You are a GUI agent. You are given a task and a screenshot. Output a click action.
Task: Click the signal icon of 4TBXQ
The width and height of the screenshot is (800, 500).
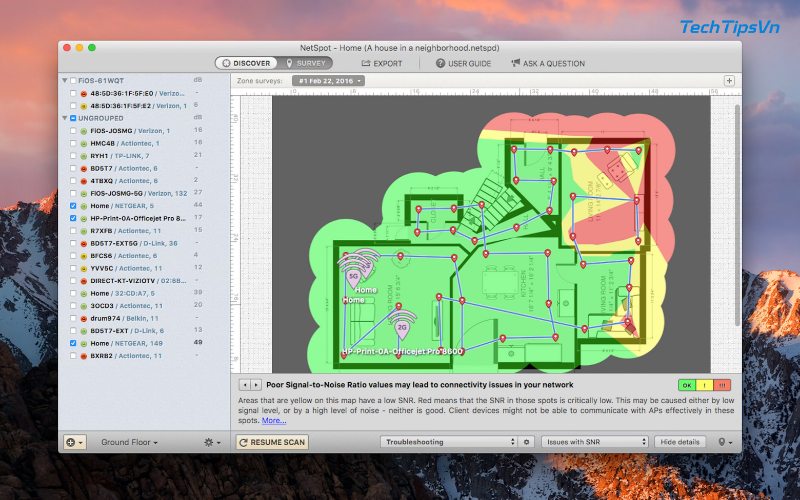click(84, 181)
